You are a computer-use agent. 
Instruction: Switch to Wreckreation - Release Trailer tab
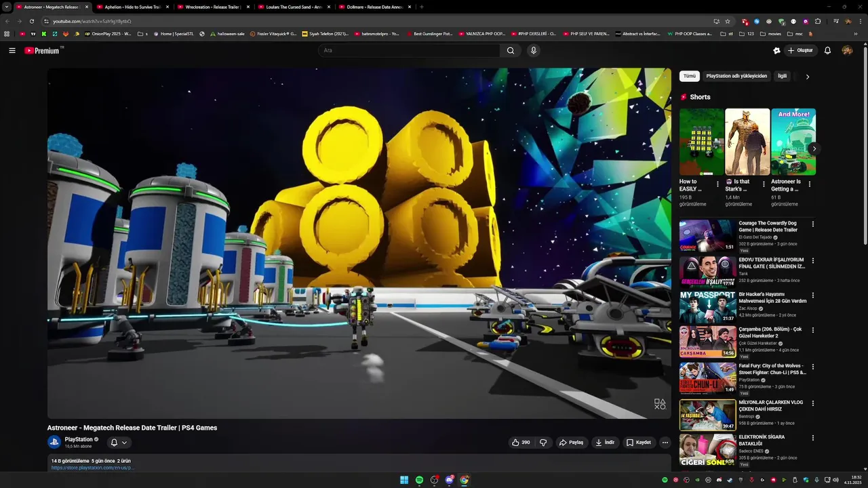point(213,7)
